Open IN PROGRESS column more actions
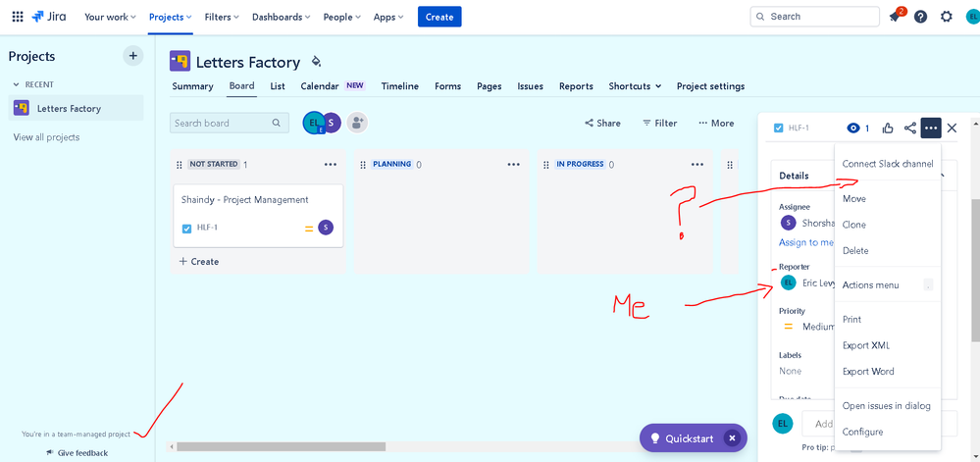 [x=697, y=165]
